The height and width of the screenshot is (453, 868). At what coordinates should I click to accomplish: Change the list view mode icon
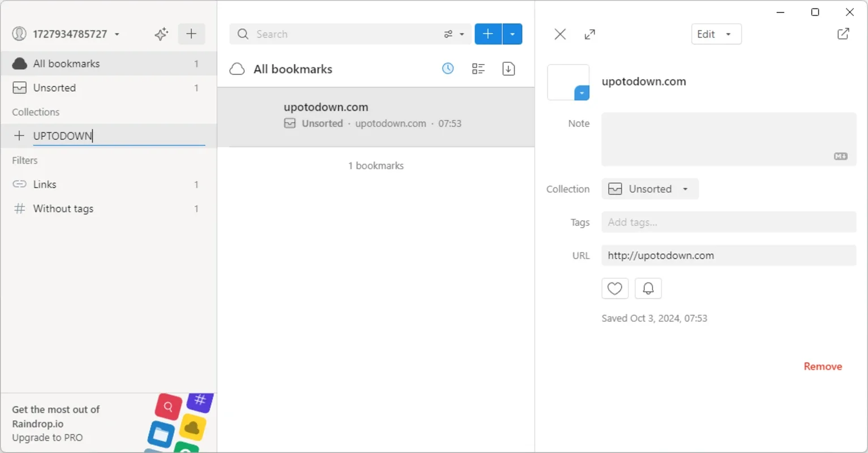coord(478,69)
